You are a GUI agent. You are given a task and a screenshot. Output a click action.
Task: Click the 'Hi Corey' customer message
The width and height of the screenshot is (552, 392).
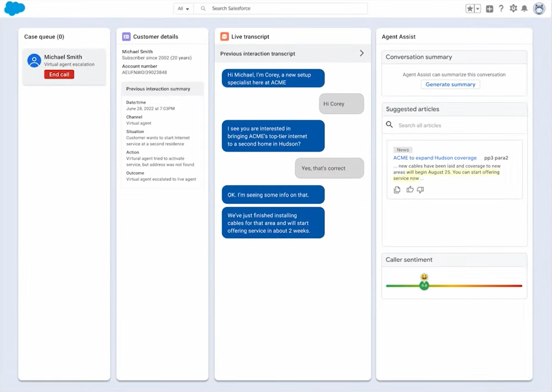click(341, 104)
